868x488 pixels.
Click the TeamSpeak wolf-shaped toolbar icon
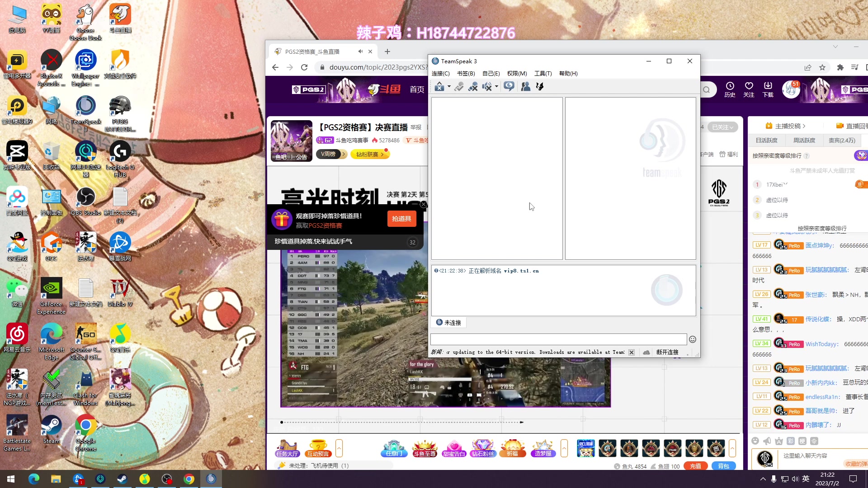[x=540, y=86]
